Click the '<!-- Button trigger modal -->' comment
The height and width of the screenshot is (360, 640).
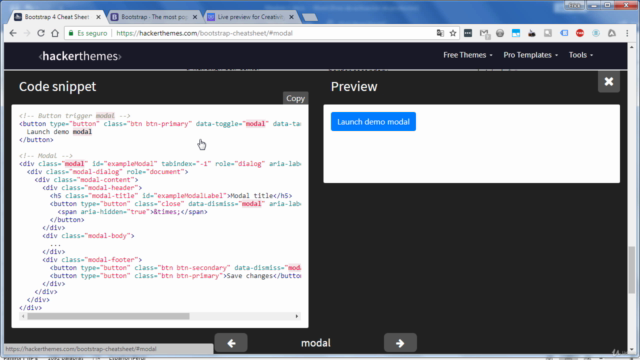click(75, 116)
